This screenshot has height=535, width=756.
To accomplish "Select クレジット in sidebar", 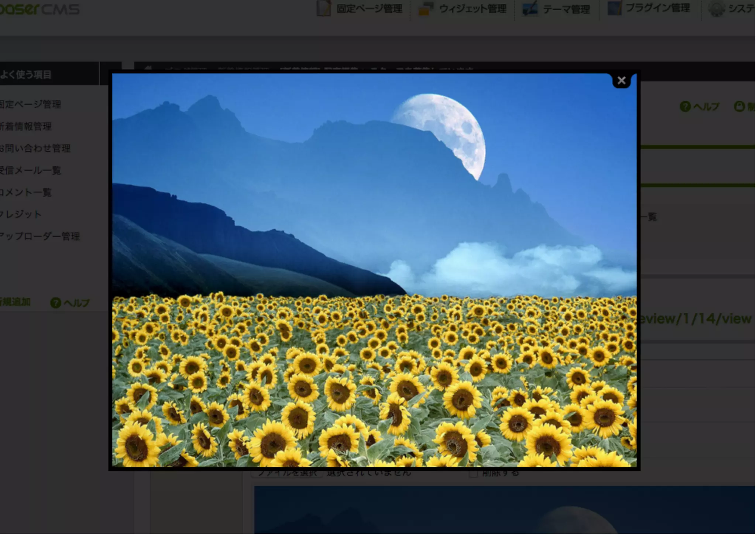I will click(x=21, y=214).
